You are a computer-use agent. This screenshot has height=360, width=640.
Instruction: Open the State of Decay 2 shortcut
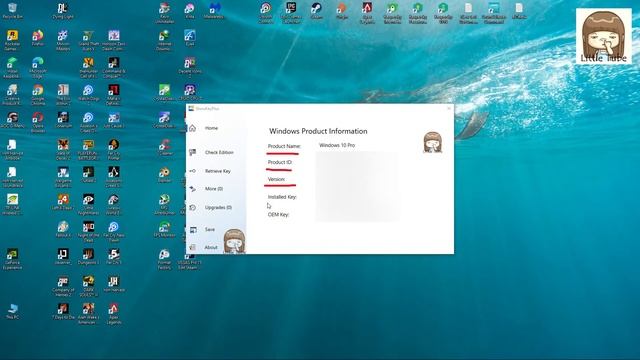[63, 149]
